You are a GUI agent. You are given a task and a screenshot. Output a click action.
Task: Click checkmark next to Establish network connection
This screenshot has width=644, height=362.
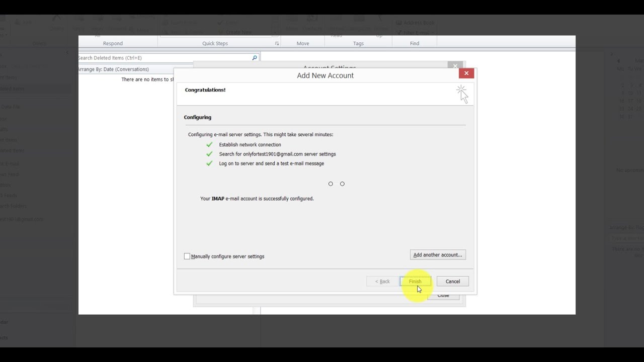click(x=209, y=145)
